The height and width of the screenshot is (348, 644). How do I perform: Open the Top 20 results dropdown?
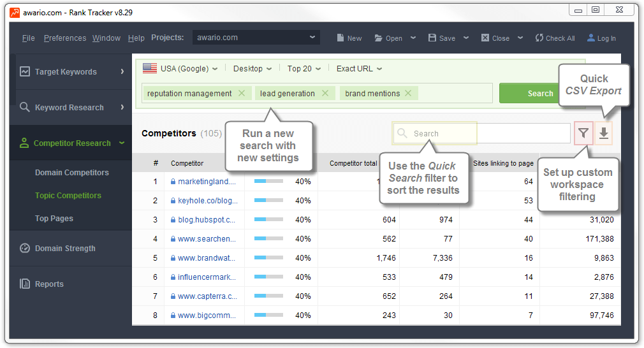pos(304,69)
